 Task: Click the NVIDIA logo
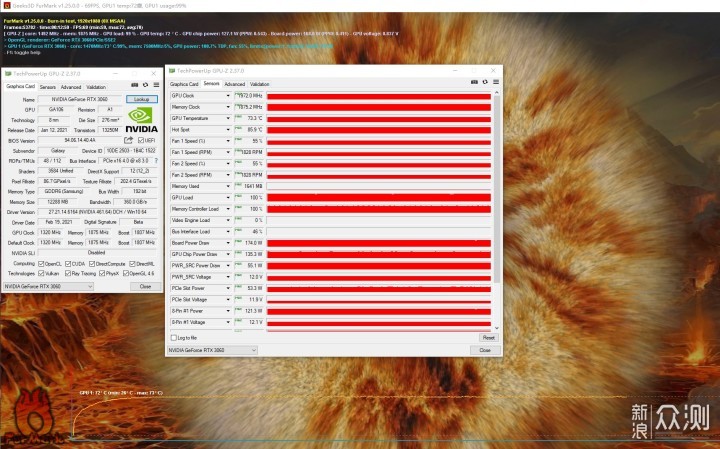click(141, 120)
